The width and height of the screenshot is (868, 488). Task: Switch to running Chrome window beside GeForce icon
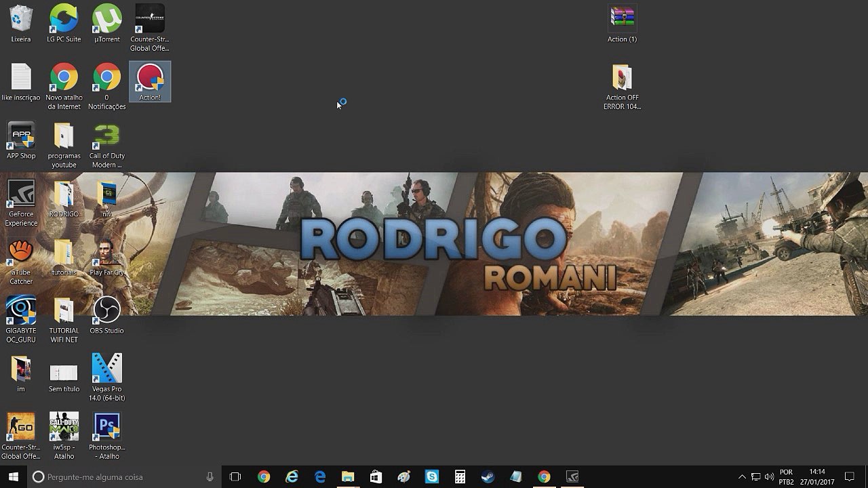click(544, 476)
